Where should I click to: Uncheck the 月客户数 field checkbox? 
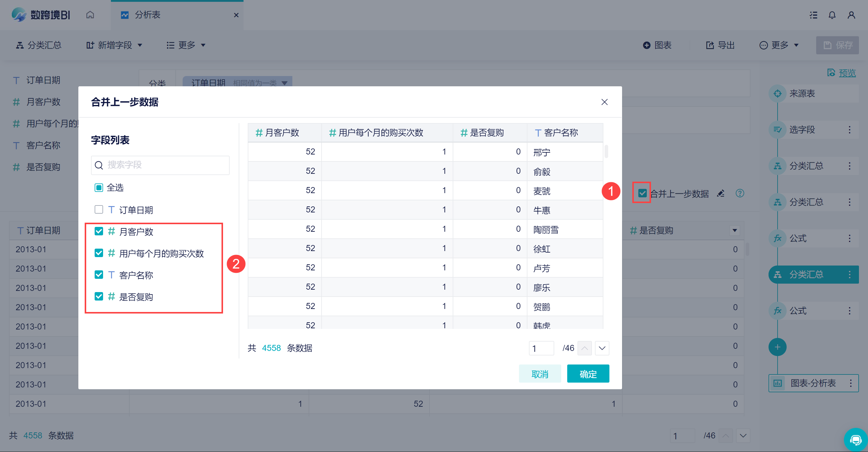(x=99, y=231)
